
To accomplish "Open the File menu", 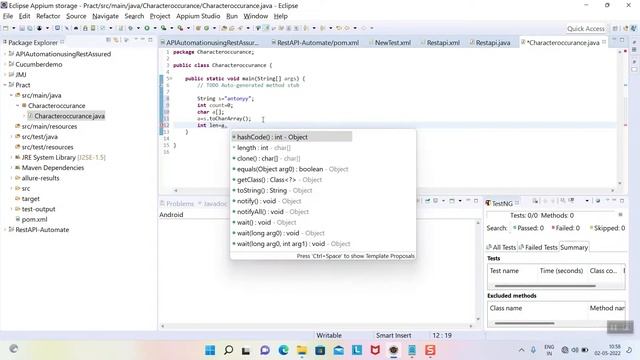I will [8, 16].
